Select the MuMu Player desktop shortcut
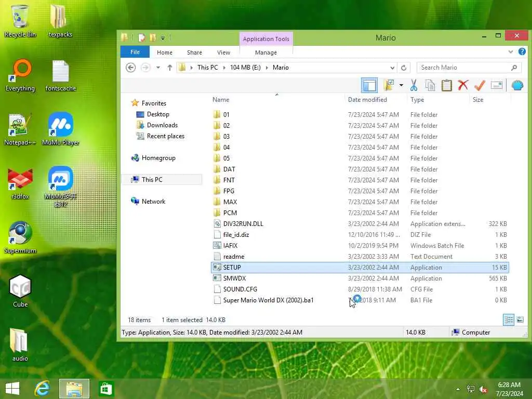 click(x=60, y=129)
